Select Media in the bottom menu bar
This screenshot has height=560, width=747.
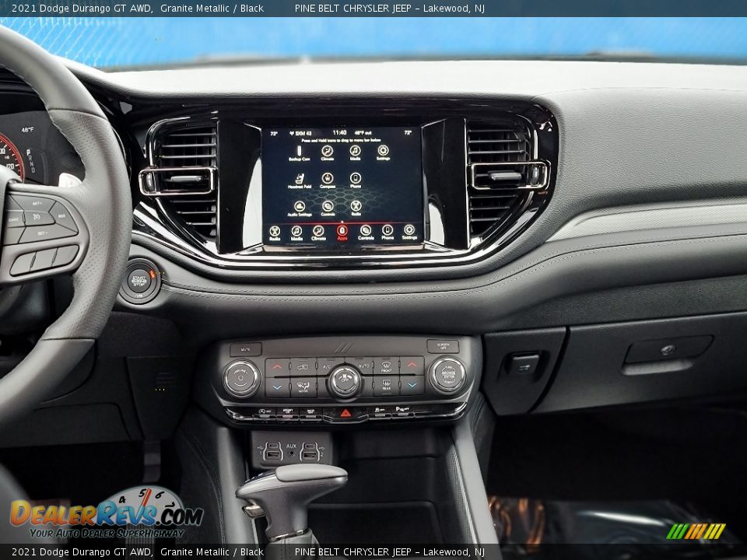click(x=296, y=233)
